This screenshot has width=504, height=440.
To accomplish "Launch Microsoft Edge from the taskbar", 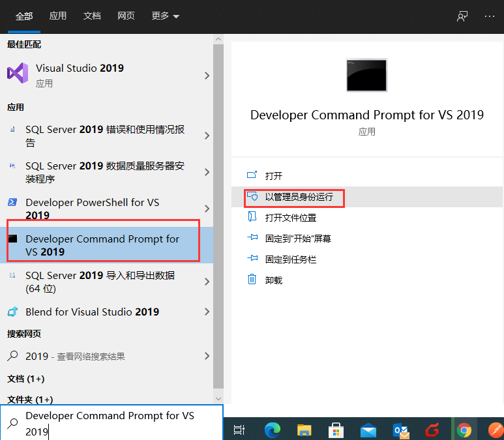I will [x=273, y=430].
